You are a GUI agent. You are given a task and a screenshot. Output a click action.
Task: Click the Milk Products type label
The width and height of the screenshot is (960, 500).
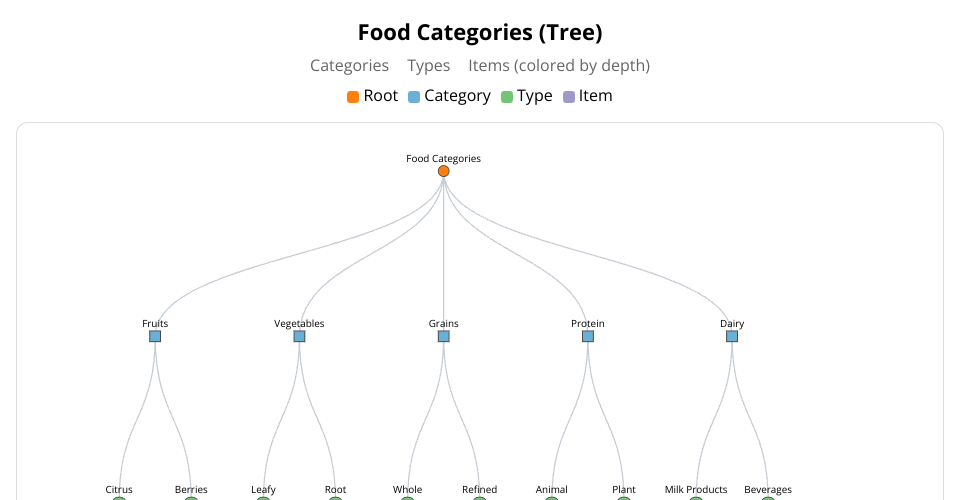[x=696, y=490]
